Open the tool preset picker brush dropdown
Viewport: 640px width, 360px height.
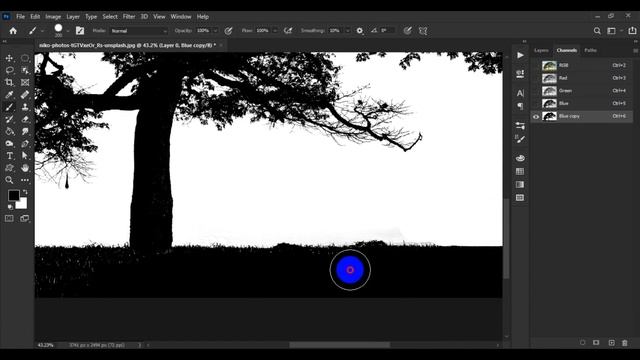coord(42,31)
